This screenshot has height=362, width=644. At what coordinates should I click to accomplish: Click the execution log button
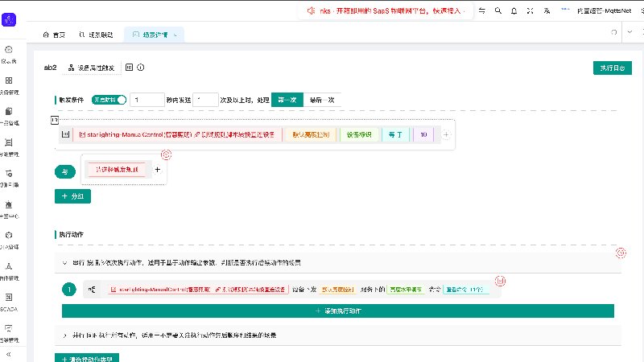pyautogui.click(x=613, y=68)
